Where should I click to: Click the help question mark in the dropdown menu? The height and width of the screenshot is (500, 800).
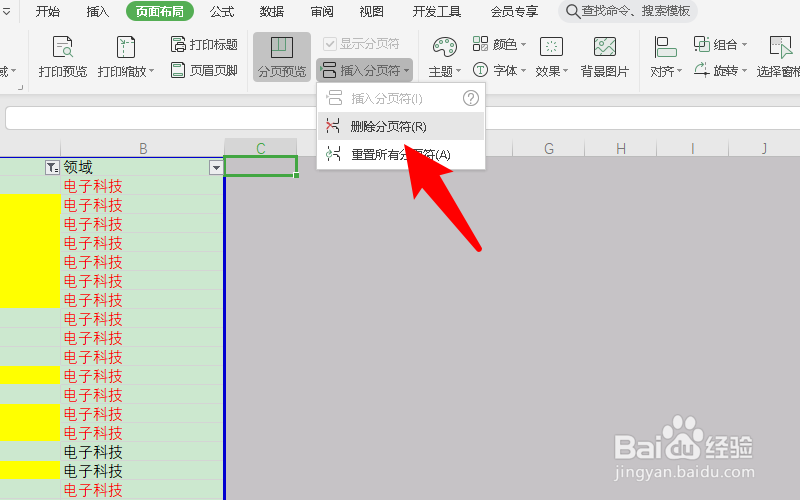point(470,98)
